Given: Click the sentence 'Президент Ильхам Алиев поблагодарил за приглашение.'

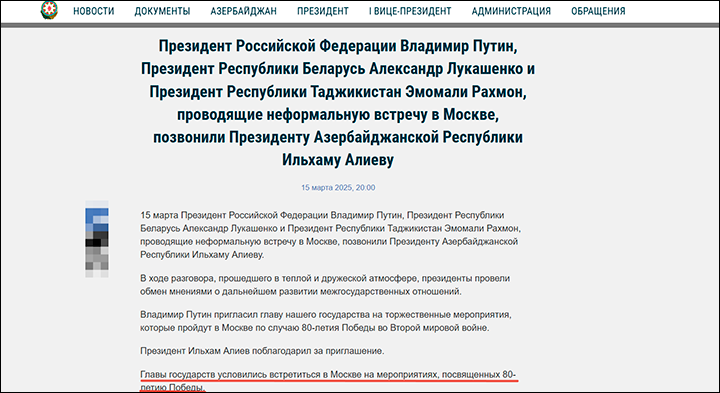Looking at the screenshot, I should coord(262,351).
